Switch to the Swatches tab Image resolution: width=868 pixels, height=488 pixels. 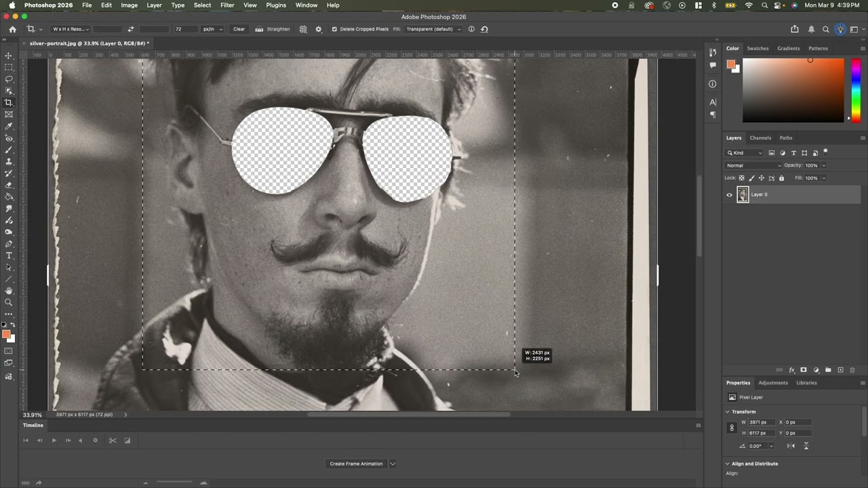click(x=757, y=48)
